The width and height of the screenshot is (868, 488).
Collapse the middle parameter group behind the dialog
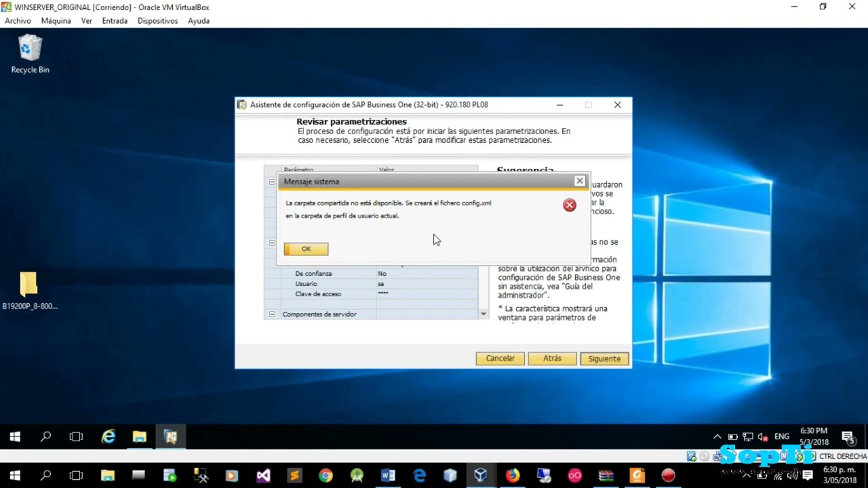pyautogui.click(x=272, y=243)
